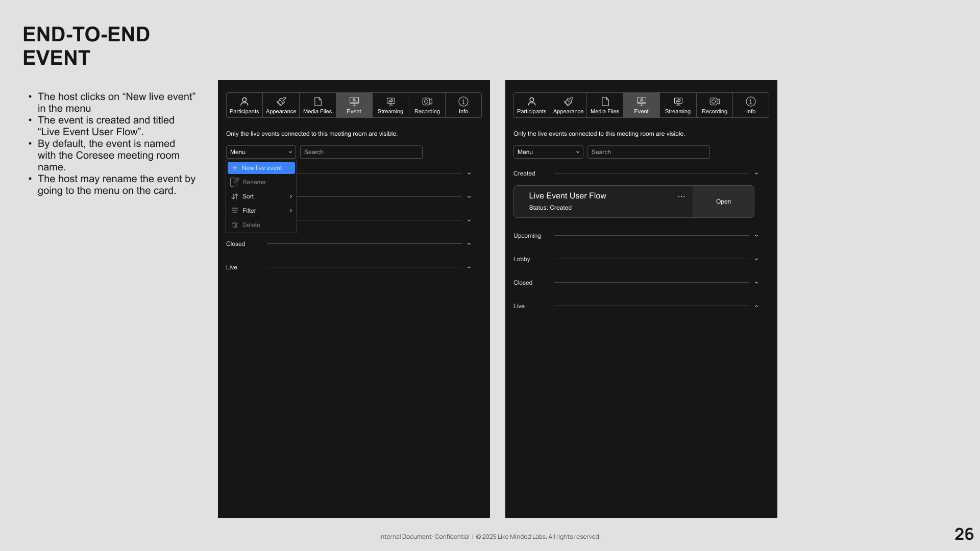Select Media Files icon in left panel
This screenshot has height=551, width=980.
[317, 105]
